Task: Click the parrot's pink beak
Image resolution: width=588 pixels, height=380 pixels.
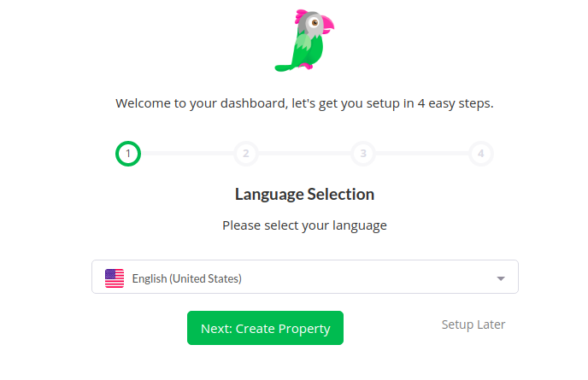Action: click(x=327, y=25)
